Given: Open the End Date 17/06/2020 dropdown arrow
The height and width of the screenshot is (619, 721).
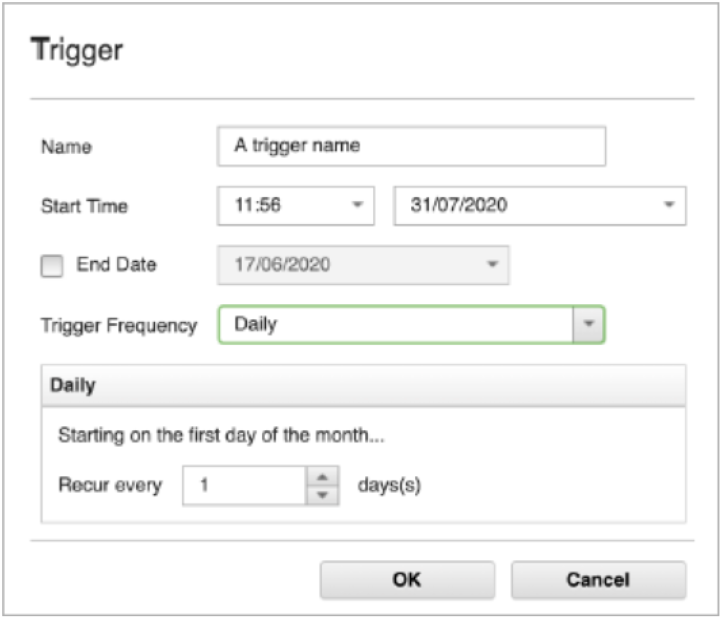Looking at the screenshot, I should pyautogui.click(x=491, y=266).
